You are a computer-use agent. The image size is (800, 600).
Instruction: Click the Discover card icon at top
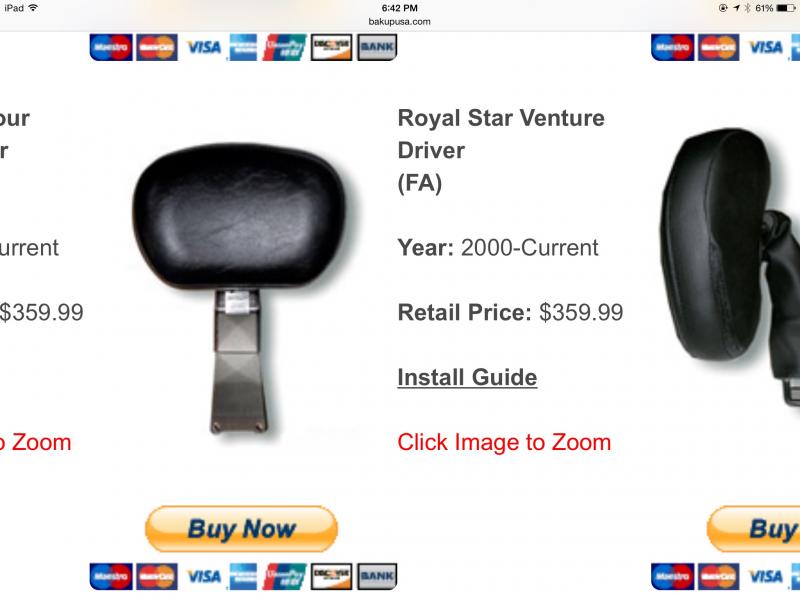[x=332, y=47]
